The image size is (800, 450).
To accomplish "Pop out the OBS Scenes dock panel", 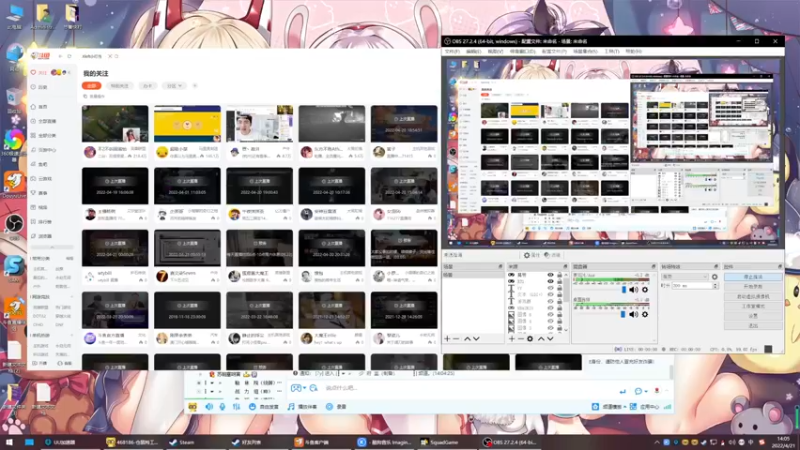I will (500, 266).
